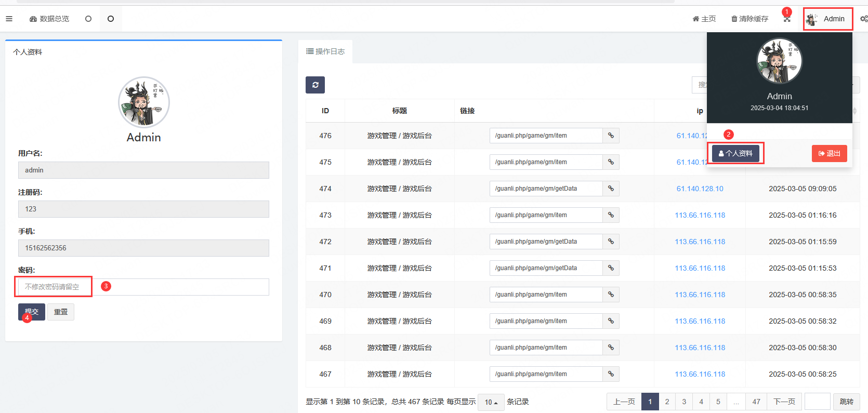
Task: Click timestamp 2025-03-05 09:09:05
Action: [x=803, y=189]
